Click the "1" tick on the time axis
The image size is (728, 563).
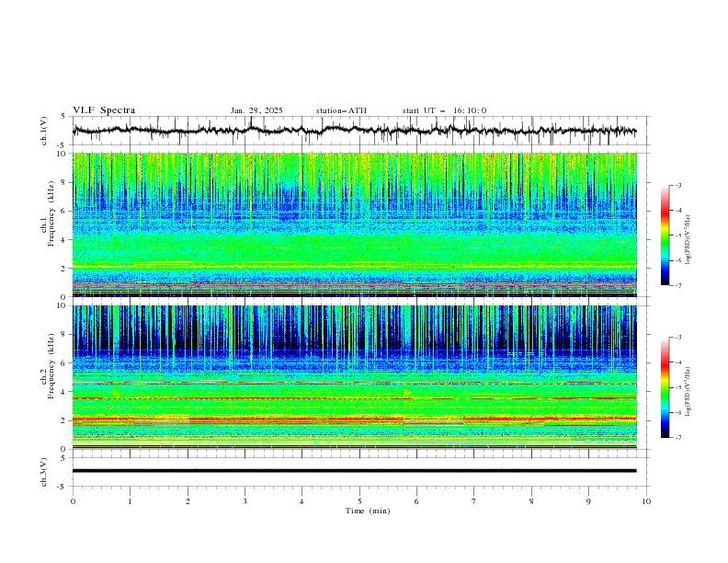pos(130,501)
